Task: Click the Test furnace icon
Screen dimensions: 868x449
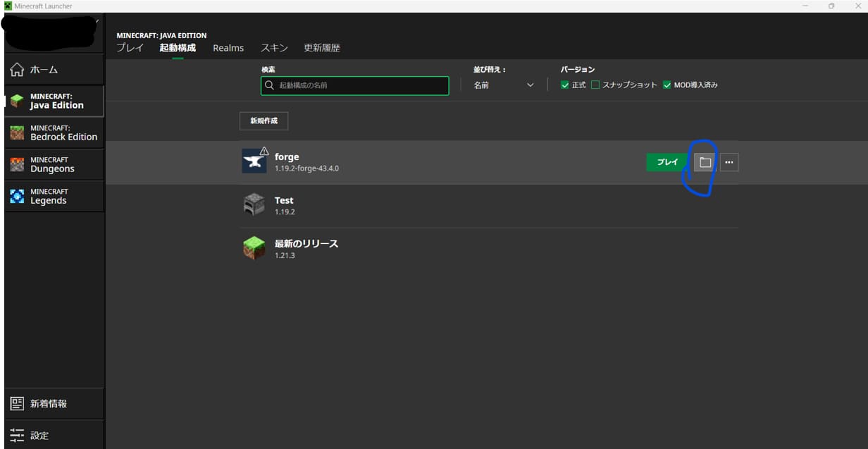Action: pos(254,204)
